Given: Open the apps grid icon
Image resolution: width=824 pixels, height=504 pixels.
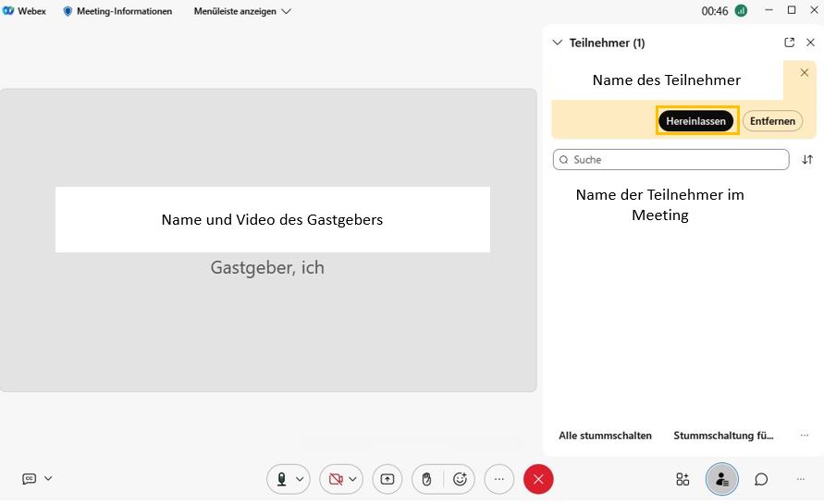Looking at the screenshot, I should tap(683, 479).
